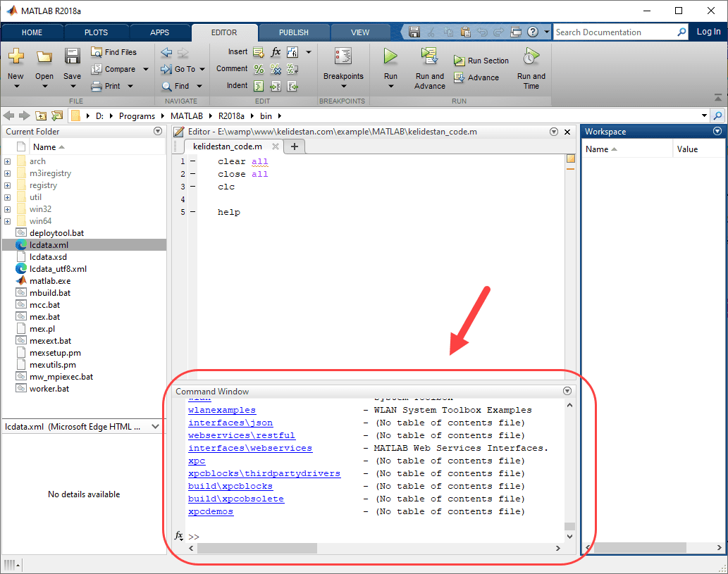Screen dimensions: 728x574
Task: Select lcdata.xml in Current Folder
Action: 84,245
